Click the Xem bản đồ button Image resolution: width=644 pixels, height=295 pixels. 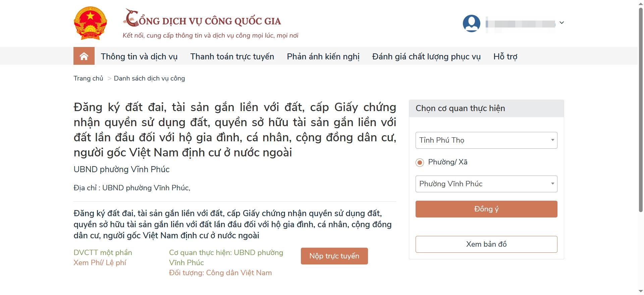coord(486,244)
